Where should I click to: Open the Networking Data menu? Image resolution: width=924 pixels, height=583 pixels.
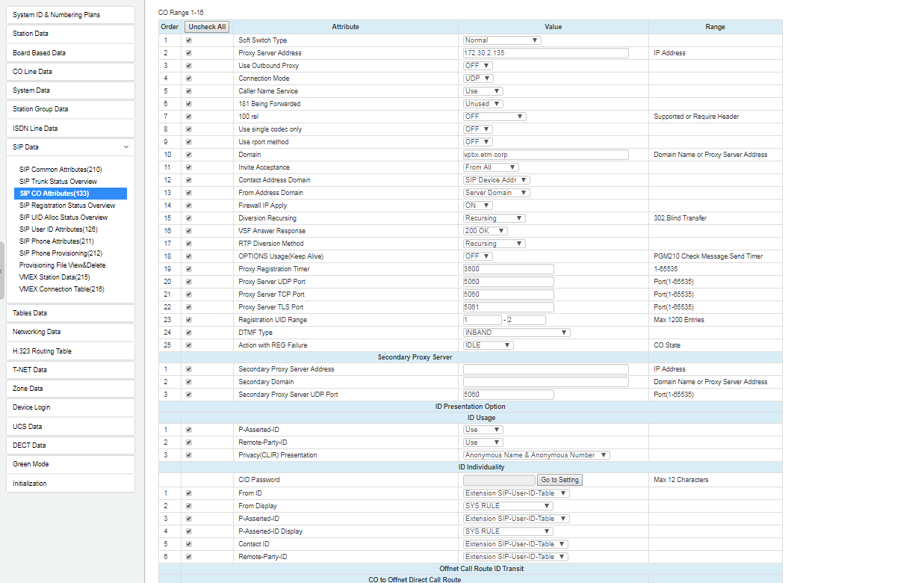pos(72,332)
